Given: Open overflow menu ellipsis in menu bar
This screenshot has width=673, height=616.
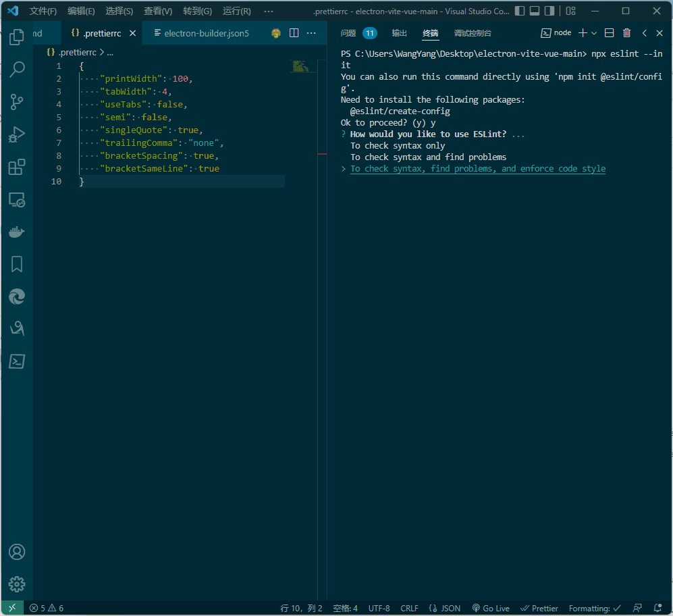Looking at the screenshot, I should click(x=269, y=11).
